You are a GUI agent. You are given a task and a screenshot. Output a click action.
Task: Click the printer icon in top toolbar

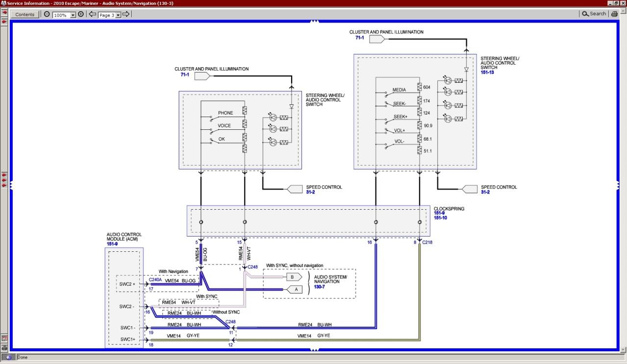click(x=614, y=14)
